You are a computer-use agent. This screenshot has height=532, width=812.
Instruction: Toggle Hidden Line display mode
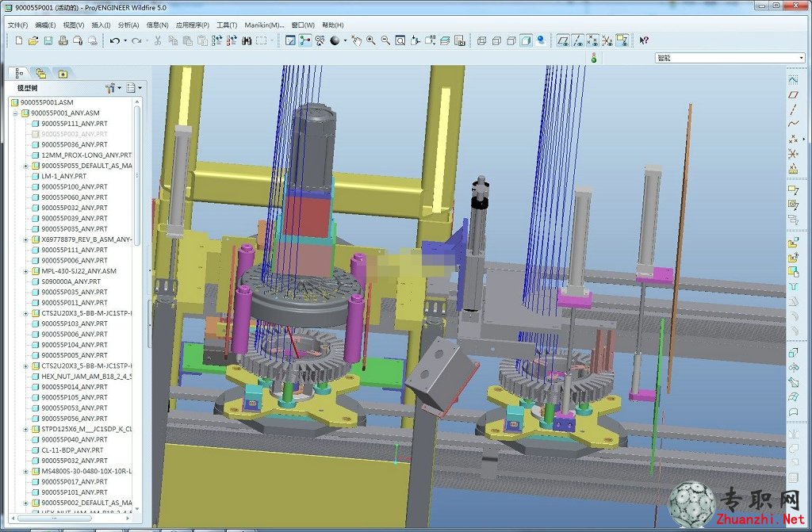[496, 40]
